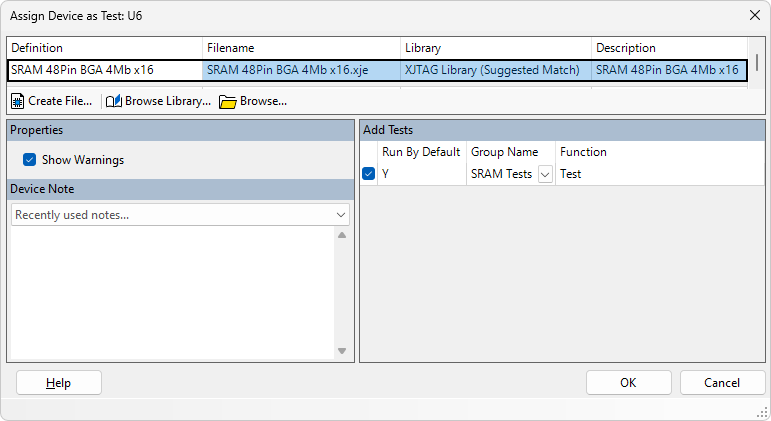This screenshot has width=771, height=421.
Task: Click the Run By Default column header
Action: 421,152
